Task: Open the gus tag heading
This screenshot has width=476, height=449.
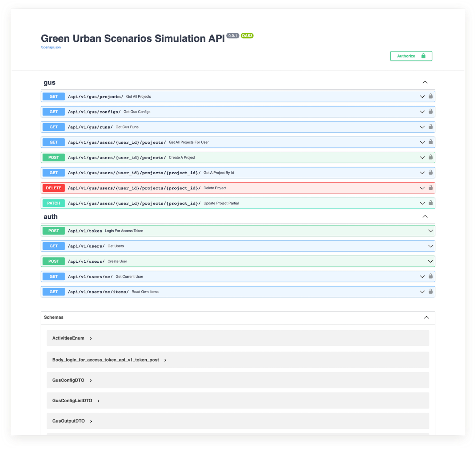Action: pyautogui.click(x=49, y=82)
